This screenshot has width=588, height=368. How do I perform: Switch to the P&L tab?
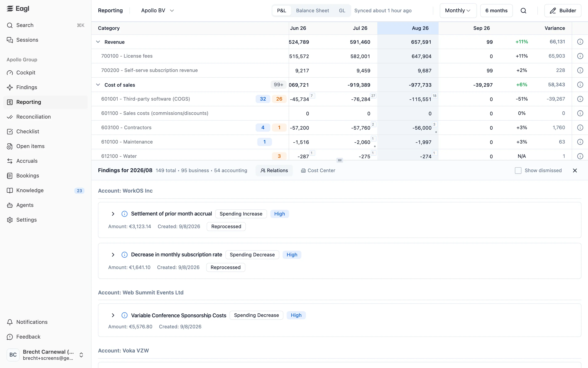[282, 11]
